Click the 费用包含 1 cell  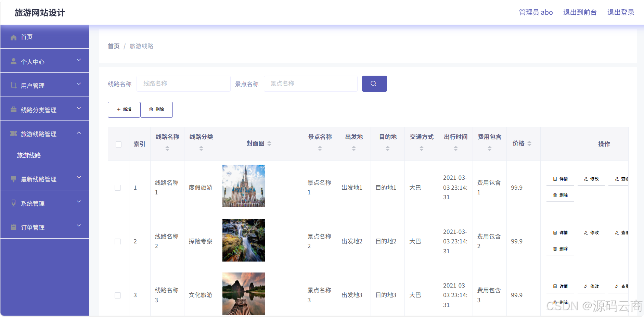(489, 188)
